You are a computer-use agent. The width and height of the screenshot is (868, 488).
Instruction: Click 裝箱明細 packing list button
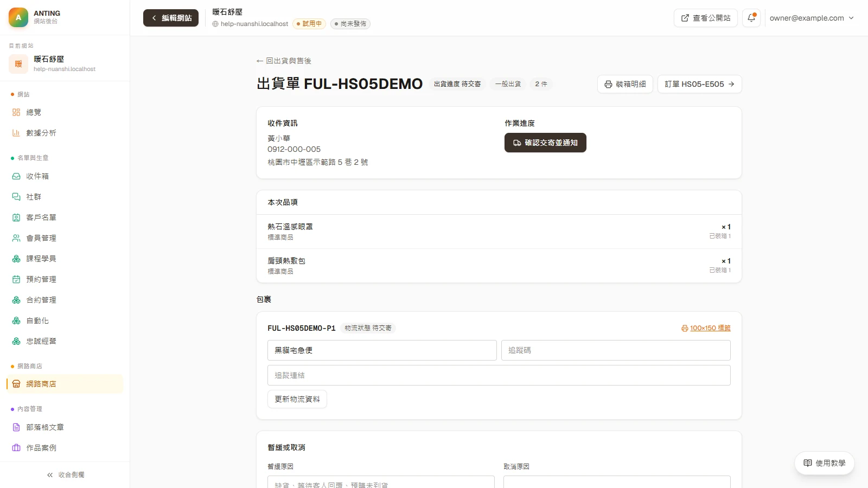pyautogui.click(x=625, y=84)
